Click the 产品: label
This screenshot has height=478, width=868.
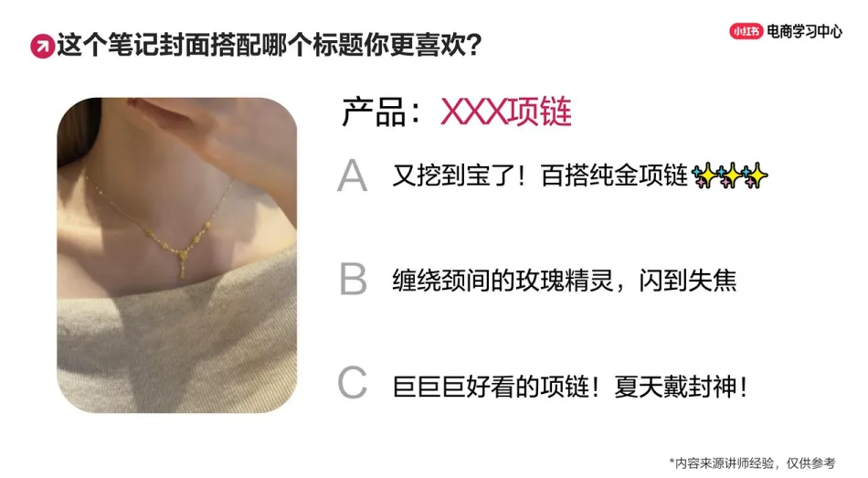382,112
